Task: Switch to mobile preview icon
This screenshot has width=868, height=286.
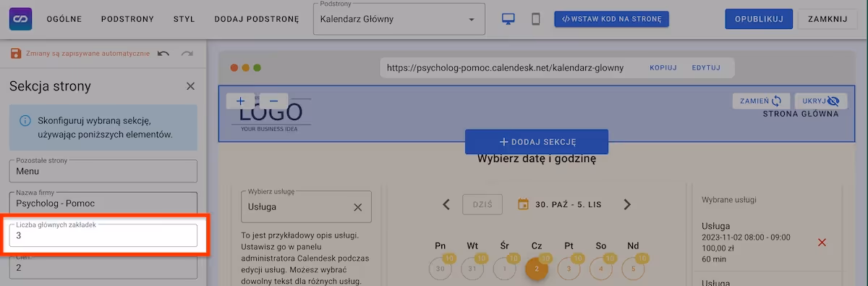Action: [536, 20]
